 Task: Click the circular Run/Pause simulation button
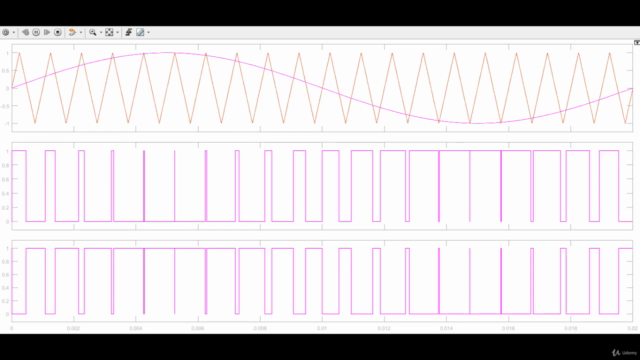(36, 32)
